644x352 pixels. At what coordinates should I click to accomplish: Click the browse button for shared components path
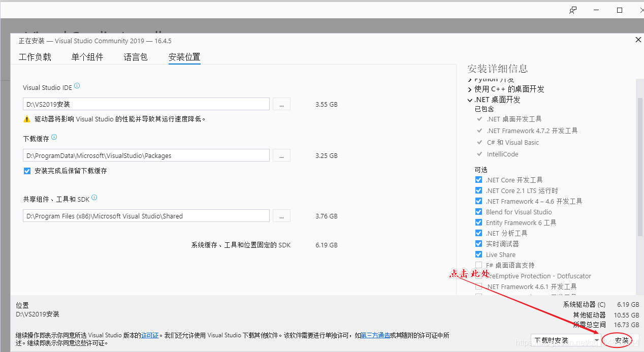coord(281,215)
